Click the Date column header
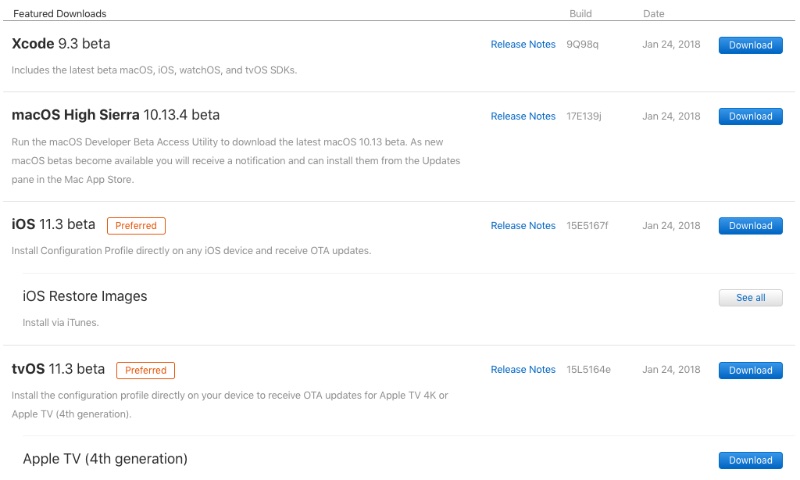 [x=654, y=14]
